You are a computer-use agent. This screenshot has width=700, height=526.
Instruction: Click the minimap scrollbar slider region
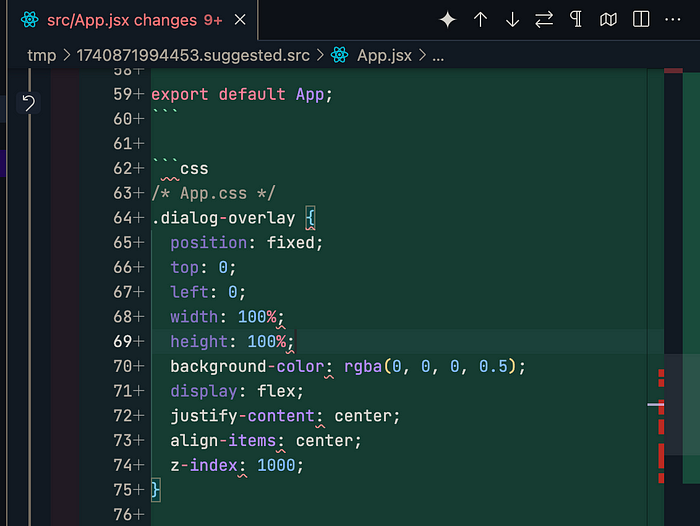coord(682,405)
